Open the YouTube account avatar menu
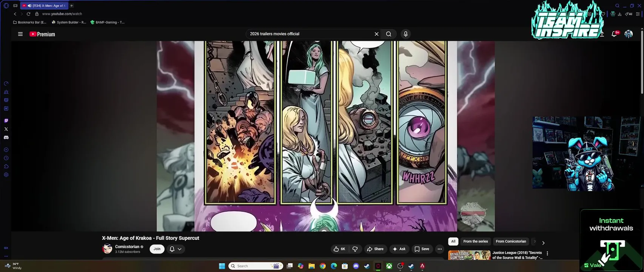The image size is (644, 272). (x=629, y=34)
